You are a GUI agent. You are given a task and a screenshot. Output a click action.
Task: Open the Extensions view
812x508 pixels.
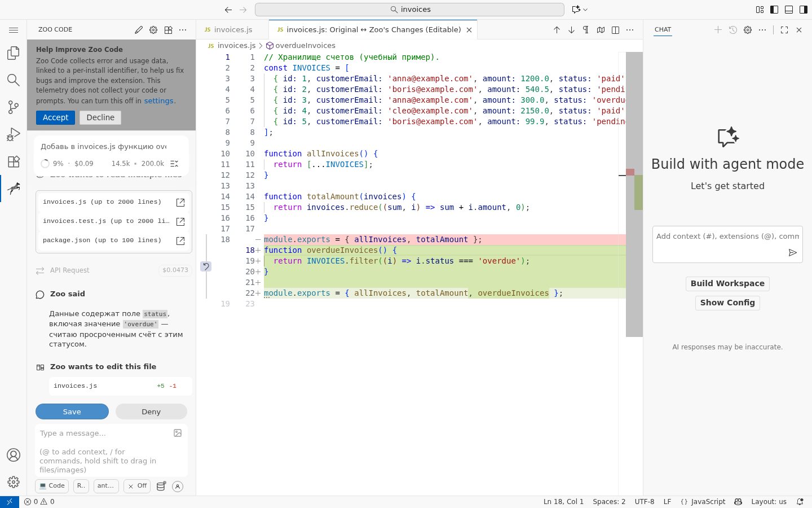coord(14,161)
